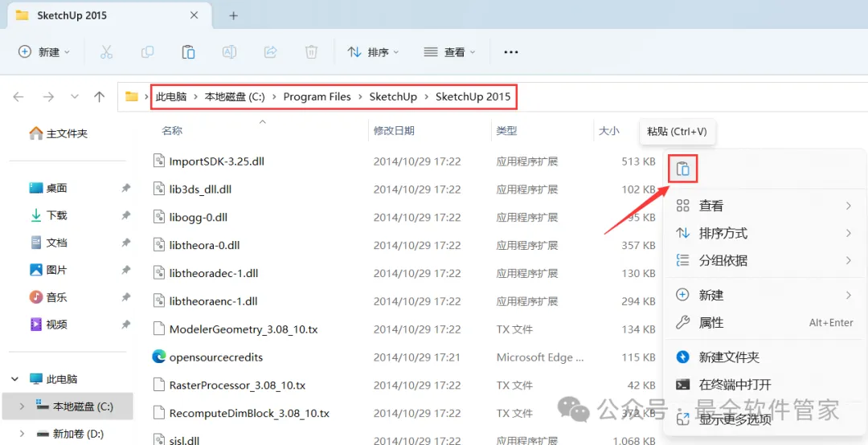The height and width of the screenshot is (445, 868).
Task: Click the Delete trash icon in toolbar
Action: (x=311, y=52)
